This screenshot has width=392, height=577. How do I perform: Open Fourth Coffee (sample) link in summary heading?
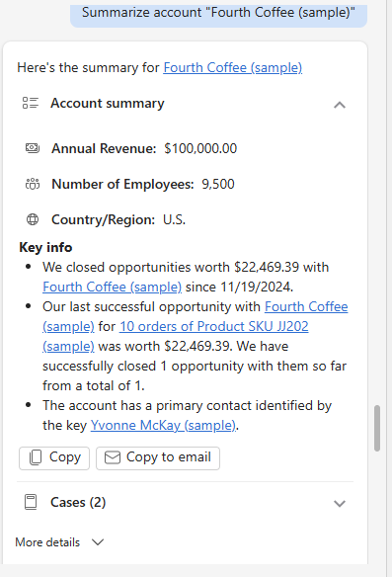233,68
